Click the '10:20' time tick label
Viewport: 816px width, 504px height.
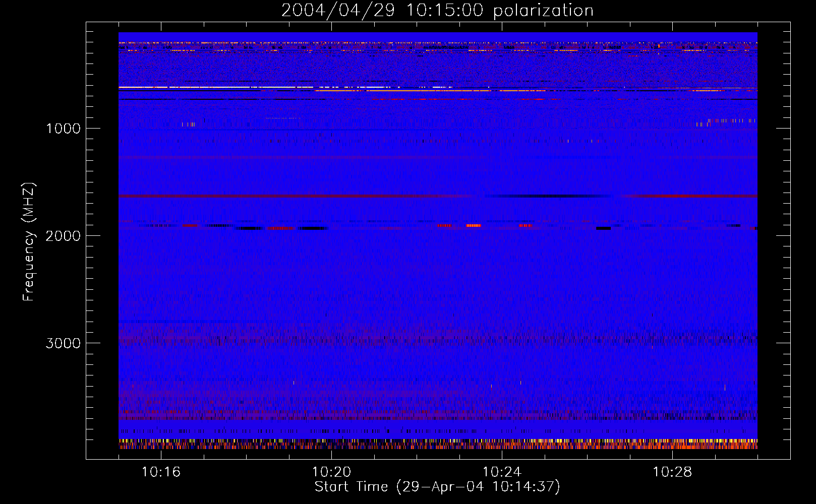[x=331, y=472]
